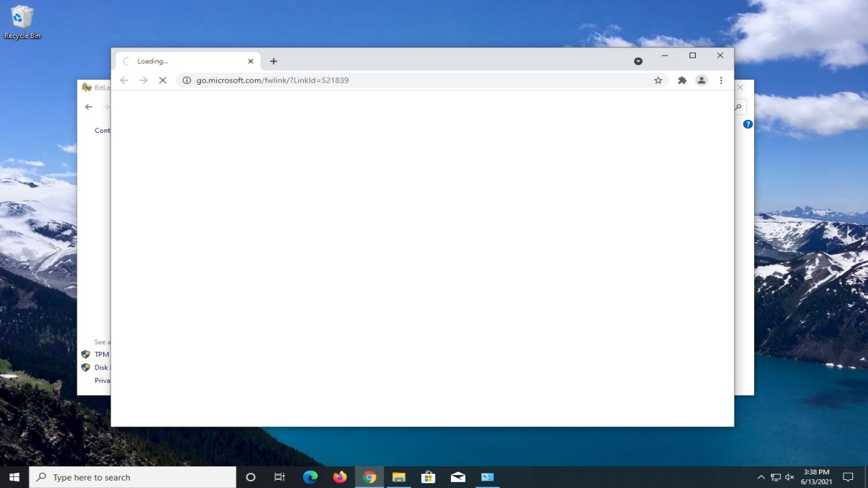The height and width of the screenshot is (488, 868).
Task: Go back in BitLocker window
Action: 89,106
